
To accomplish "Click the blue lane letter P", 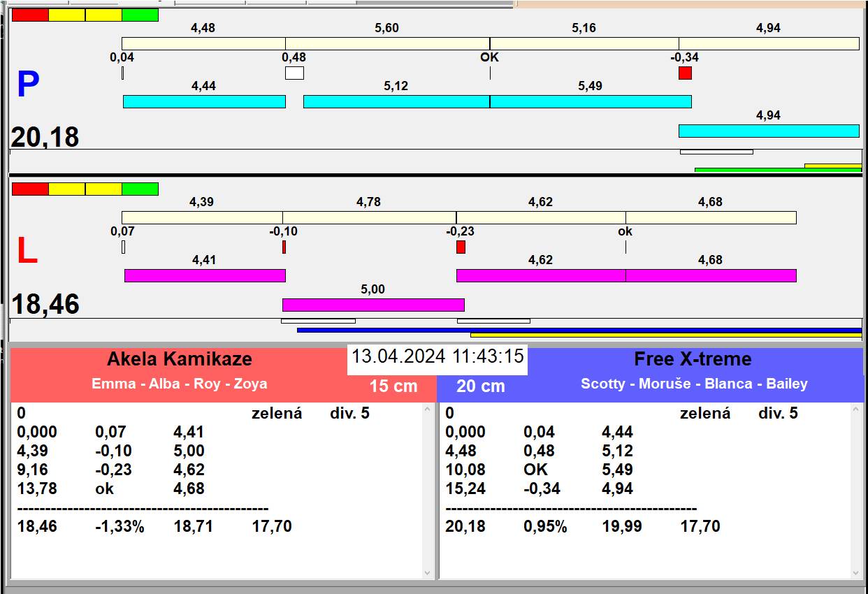I will coord(28,85).
